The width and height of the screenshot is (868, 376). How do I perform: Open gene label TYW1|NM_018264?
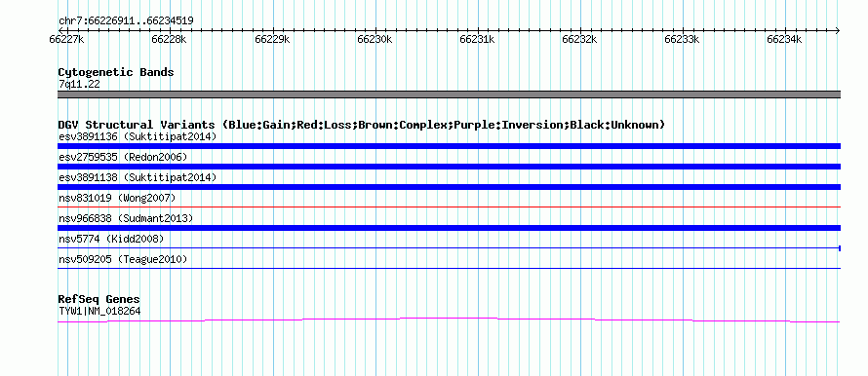click(x=99, y=312)
